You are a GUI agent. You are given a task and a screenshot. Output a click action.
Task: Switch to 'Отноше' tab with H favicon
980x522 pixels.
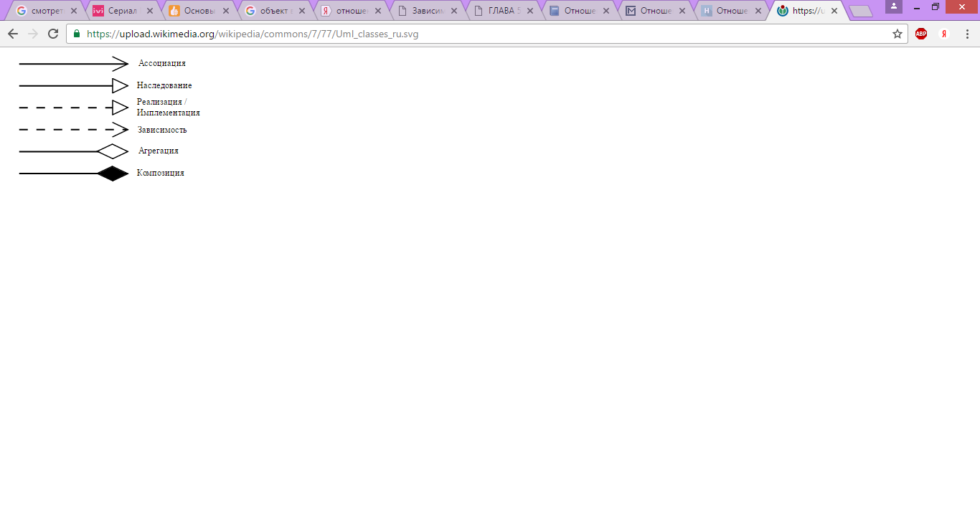731,11
